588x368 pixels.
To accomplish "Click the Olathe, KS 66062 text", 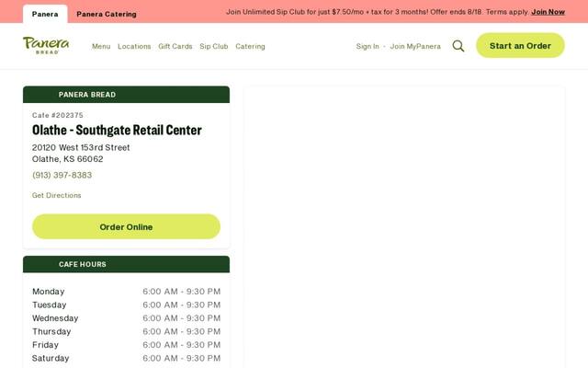I will click(x=67, y=159).
